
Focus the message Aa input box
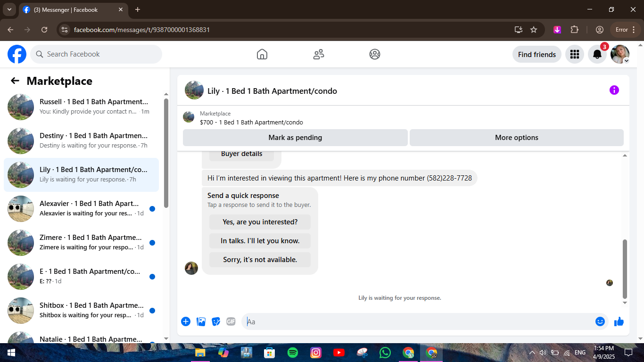(x=417, y=321)
